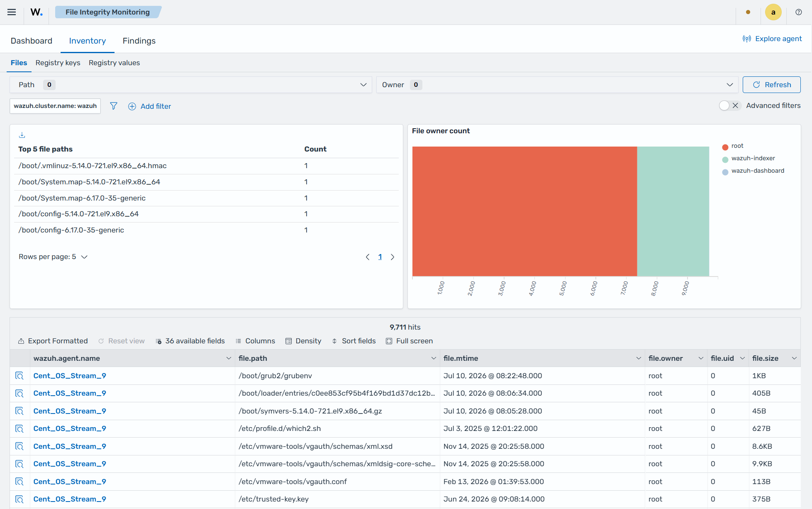The height and width of the screenshot is (509, 812).
Task: Click the wazuh.cluster.name: wazuh filter pill
Action: 55,106
